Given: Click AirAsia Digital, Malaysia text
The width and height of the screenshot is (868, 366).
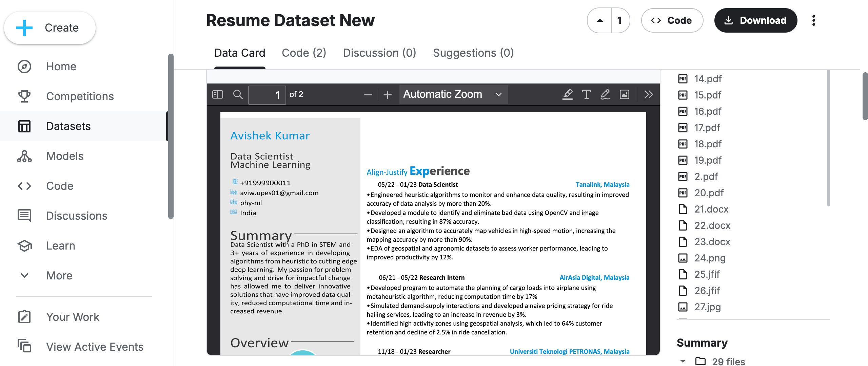Looking at the screenshot, I should [x=594, y=277].
